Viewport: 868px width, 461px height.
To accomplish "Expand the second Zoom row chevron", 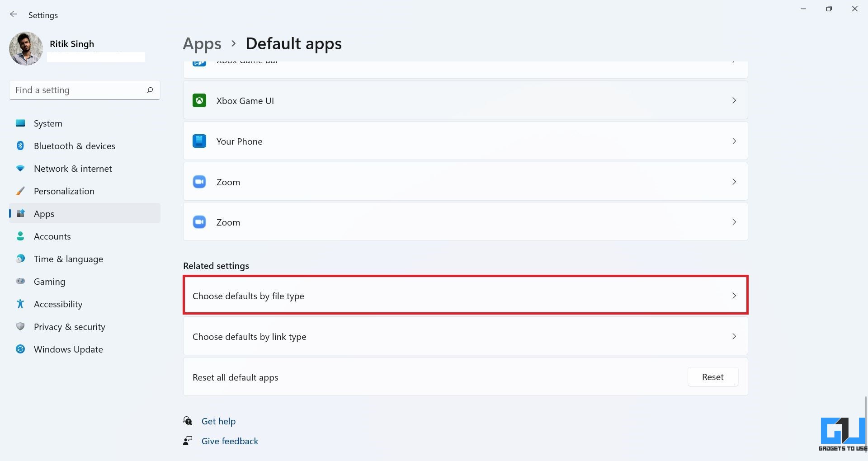I will click(x=734, y=222).
